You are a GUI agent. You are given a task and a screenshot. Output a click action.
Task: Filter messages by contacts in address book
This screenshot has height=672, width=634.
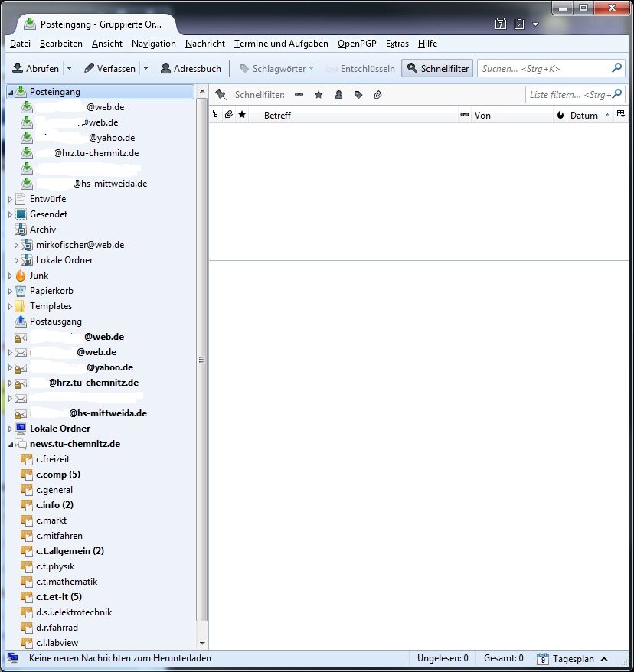coord(338,95)
